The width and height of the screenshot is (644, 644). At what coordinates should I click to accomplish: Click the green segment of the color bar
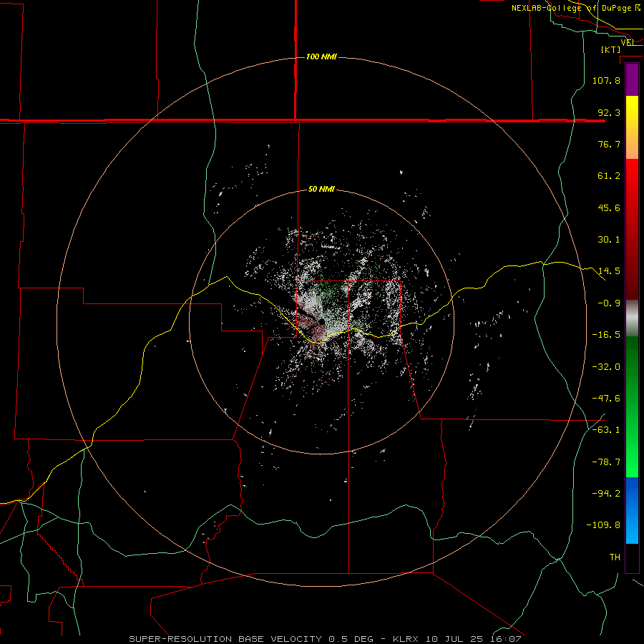[x=632, y=406]
